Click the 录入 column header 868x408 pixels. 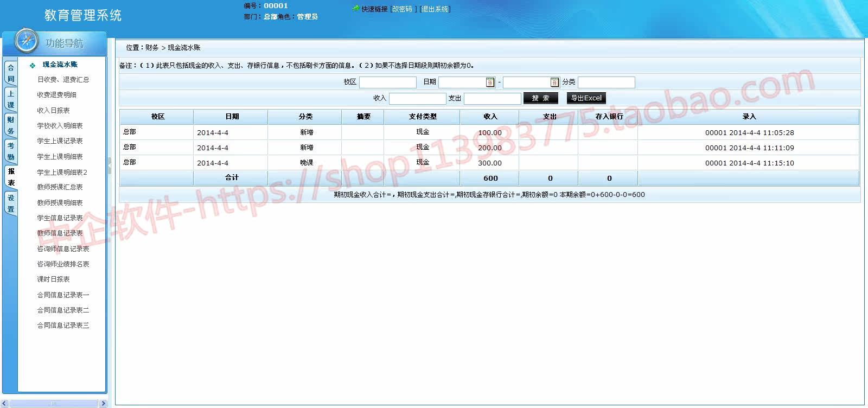(x=749, y=117)
